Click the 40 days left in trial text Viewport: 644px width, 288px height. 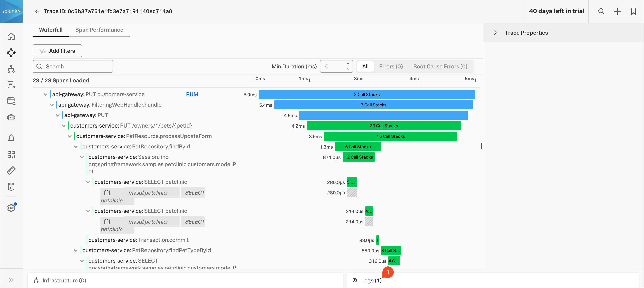pos(556,11)
